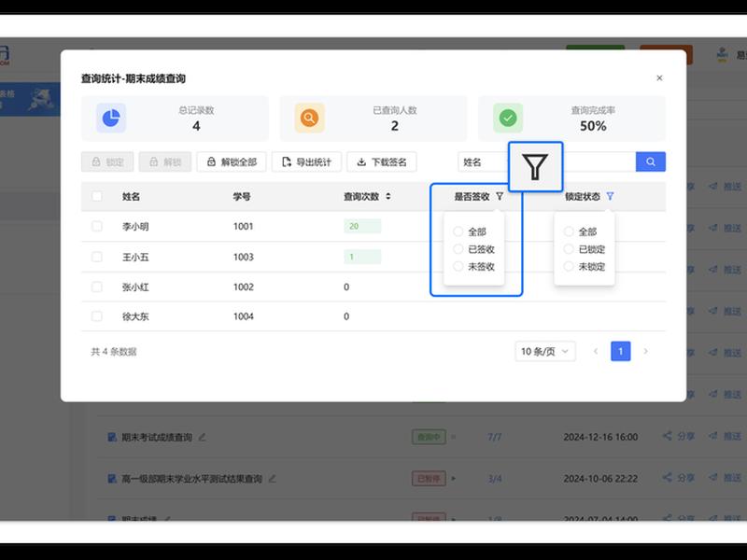Click the 20 query count tag
747x560 pixels.
(362, 226)
